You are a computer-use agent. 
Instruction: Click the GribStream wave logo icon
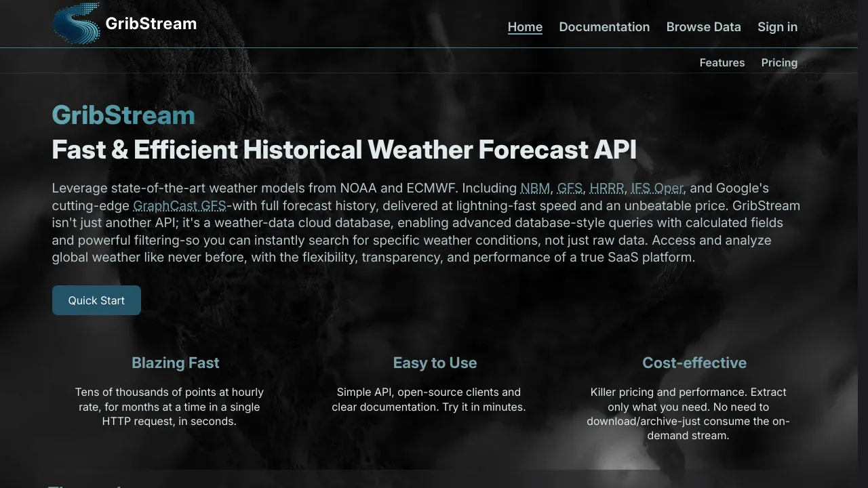pyautogui.click(x=76, y=24)
